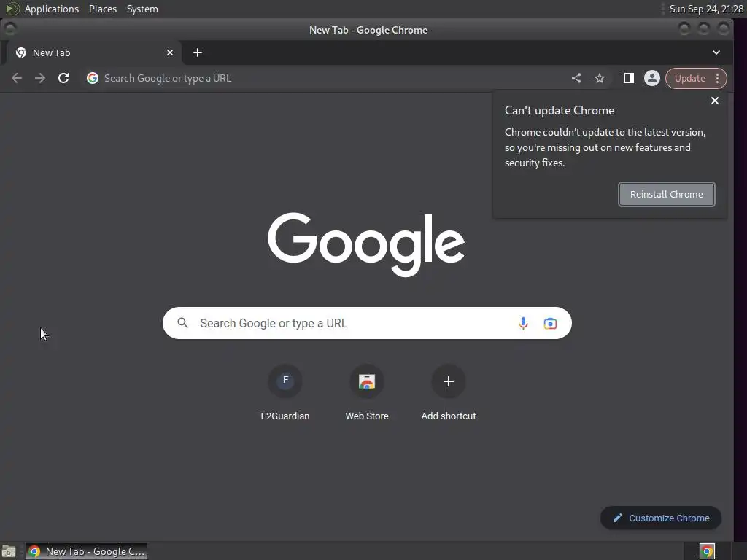The width and height of the screenshot is (747, 560).
Task: Search by image with Lens camera
Action: point(550,323)
